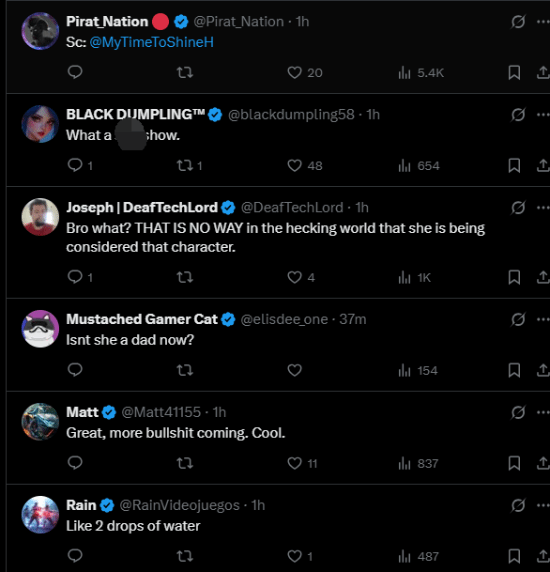Like the 'Isnt she a dad now?' tweet
The width and height of the screenshot is (550, 572).
click(x=294, y=370)
